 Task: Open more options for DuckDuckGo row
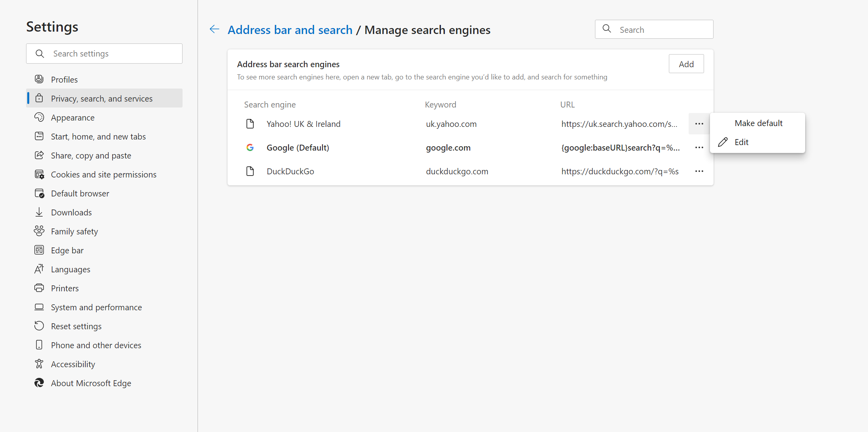[x=699, y=171]
